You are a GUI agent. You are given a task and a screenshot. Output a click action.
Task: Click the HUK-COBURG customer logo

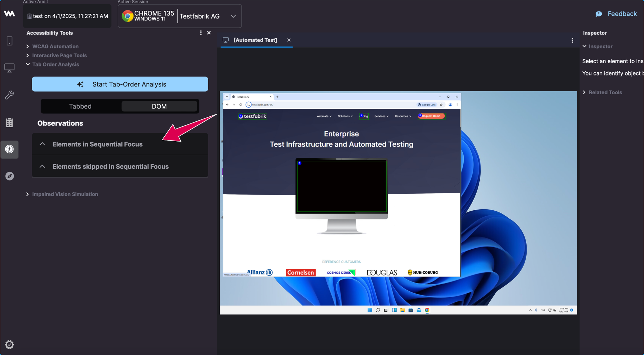tap(423, 272)
